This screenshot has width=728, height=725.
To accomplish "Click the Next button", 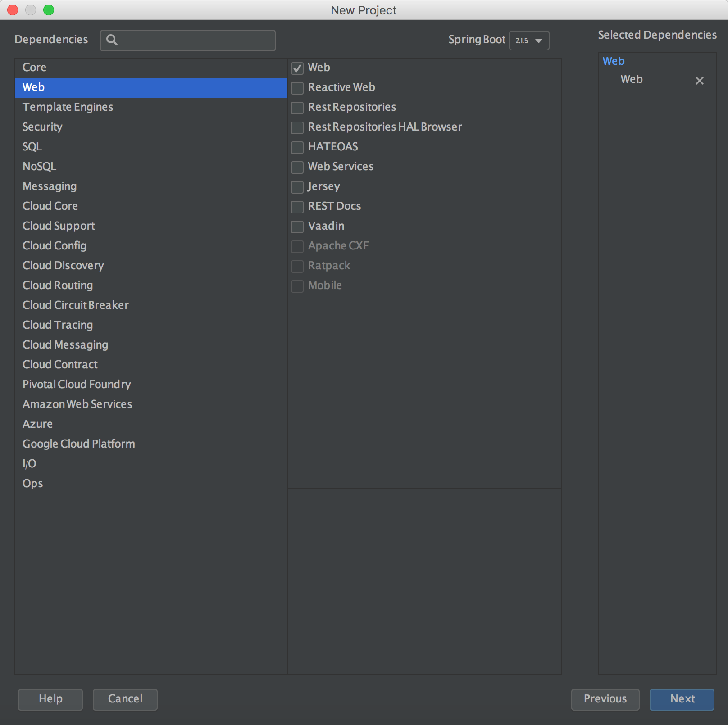I will (x=682, y=699).
